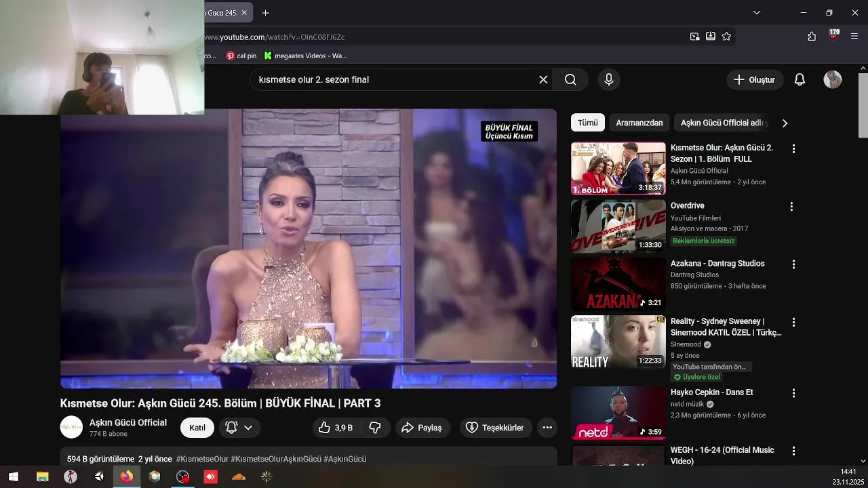Image resolution: width=868 pixels, height=488 pixels.
Task: Open OBS Studio from taskbar
Action: coord(182,476)
